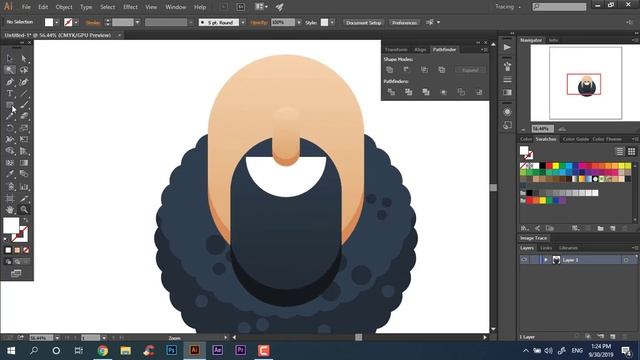Click the Expand button in Pathfinder
The width and height of the screenshot is (640, 360).
coord(470,70)
